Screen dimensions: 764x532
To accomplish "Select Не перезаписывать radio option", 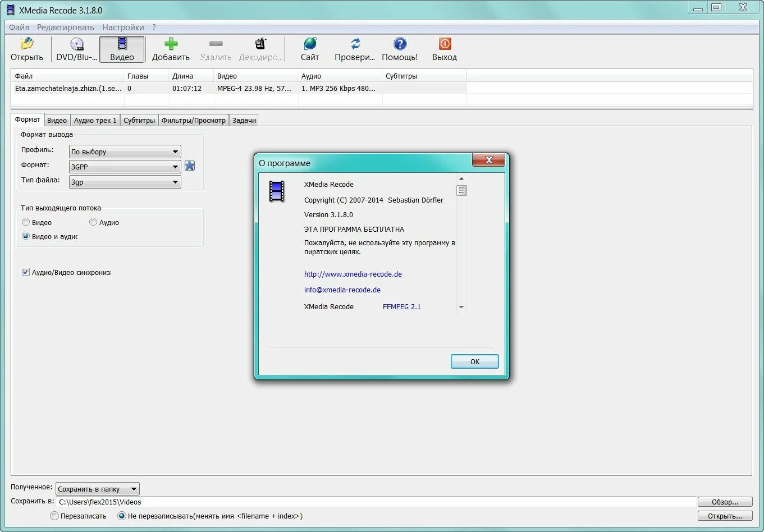I will [x=122, y=516].
